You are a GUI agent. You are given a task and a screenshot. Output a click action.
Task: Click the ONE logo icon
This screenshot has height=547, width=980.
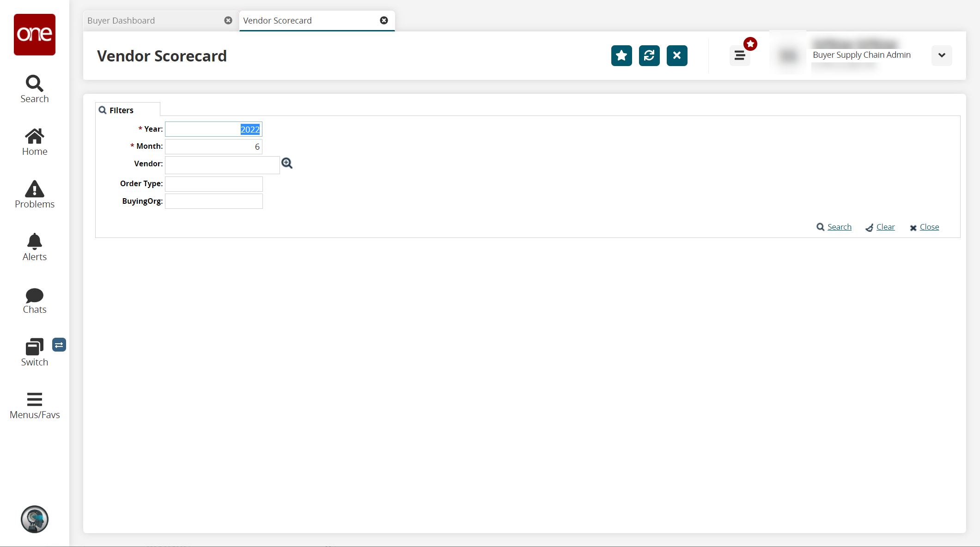pyautogui.click(x=35, y=35)
